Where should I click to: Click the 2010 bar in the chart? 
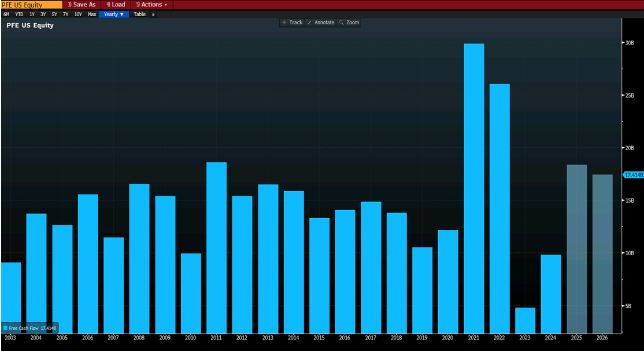click(191, 293)
